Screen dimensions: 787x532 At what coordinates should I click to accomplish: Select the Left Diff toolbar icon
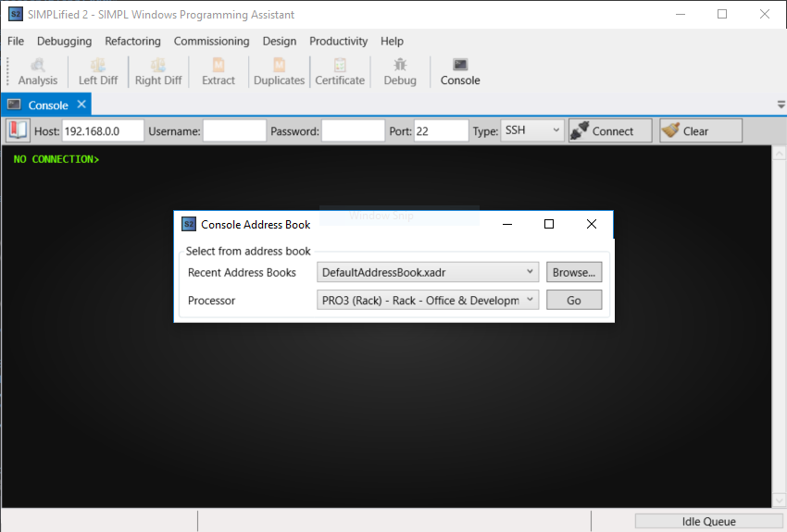98,72
